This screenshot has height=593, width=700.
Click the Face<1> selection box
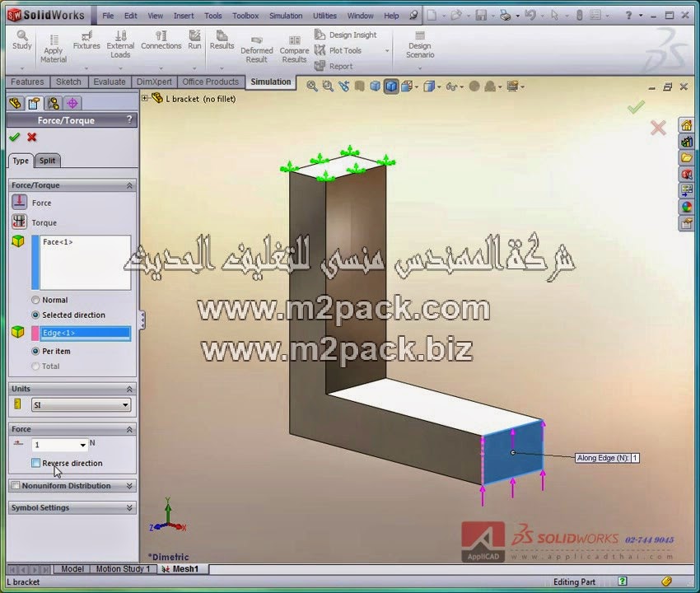[86, 263]
